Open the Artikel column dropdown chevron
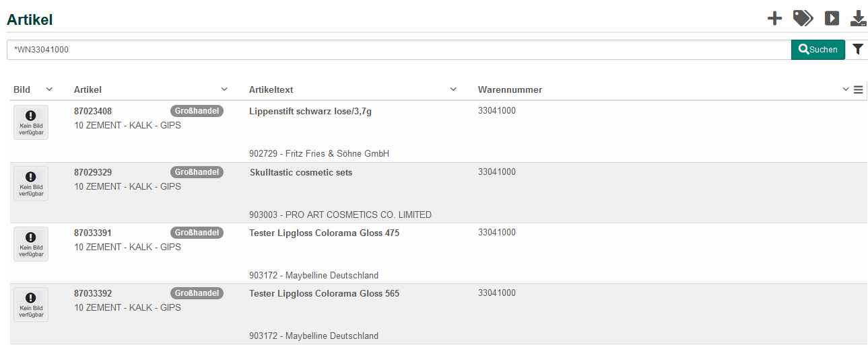Viewport: 868px width, 345px height. pyautogui.click(x=224, y=89)
